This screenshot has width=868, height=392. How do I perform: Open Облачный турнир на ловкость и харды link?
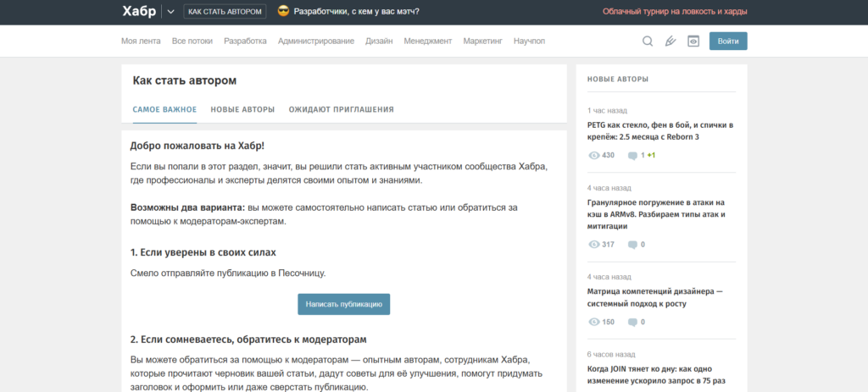coord(675,12)
